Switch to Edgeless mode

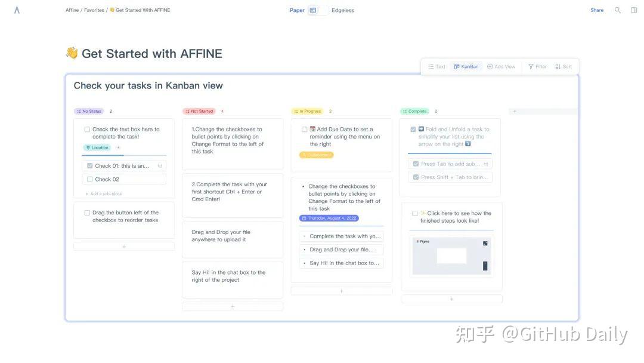click(x=342, y=10)
